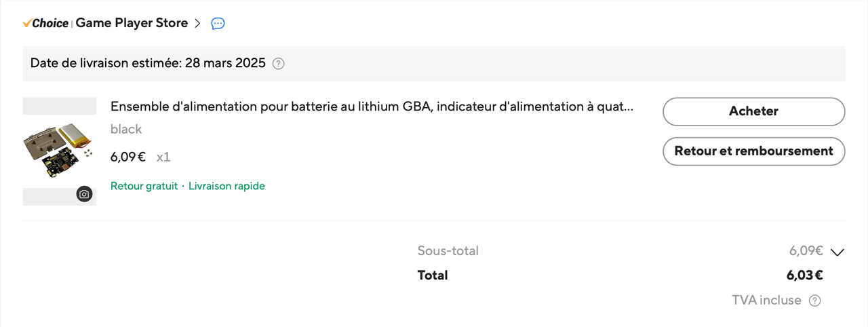Click the black variant text
This screenshot has width=868, height=327.
click(x=126, y=129)
